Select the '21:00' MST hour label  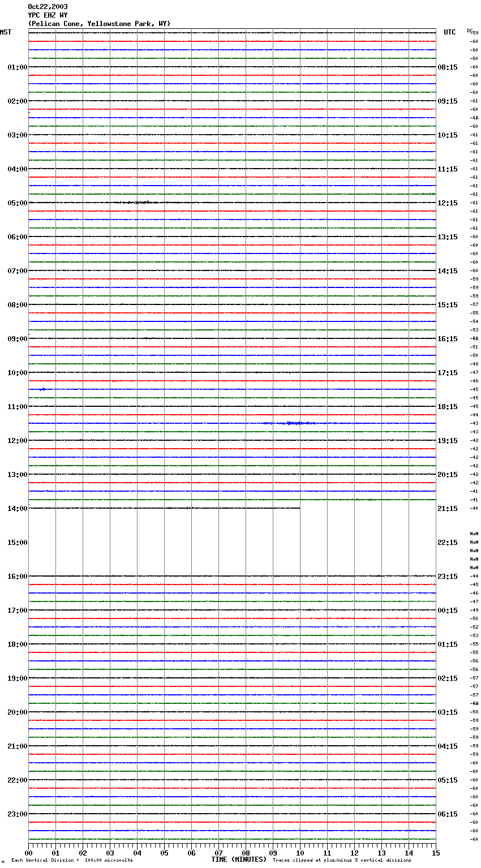(x=18, y=746)
